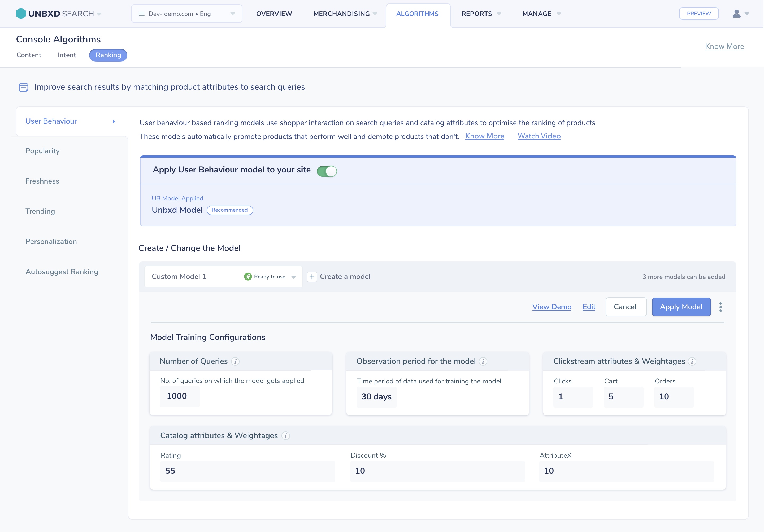The width and height of the screenshot is (764, 532).
Task: Open the Freshness section in sidebar
Action: point(42,181)
